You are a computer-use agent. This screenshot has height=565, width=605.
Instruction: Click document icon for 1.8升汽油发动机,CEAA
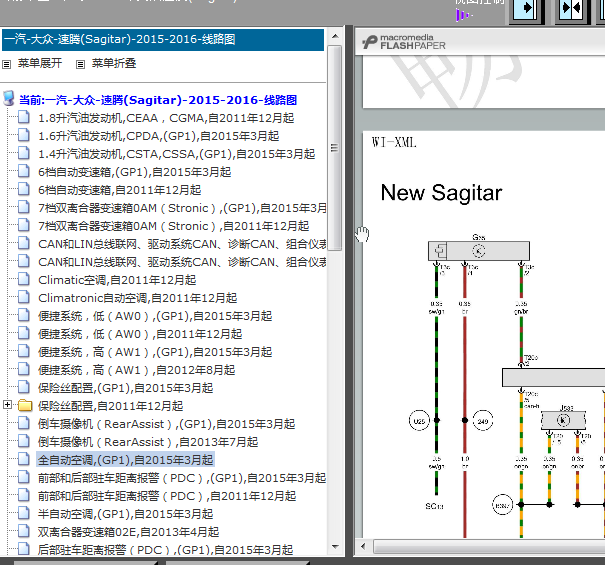pyautogui.click(x=24, y=117)
